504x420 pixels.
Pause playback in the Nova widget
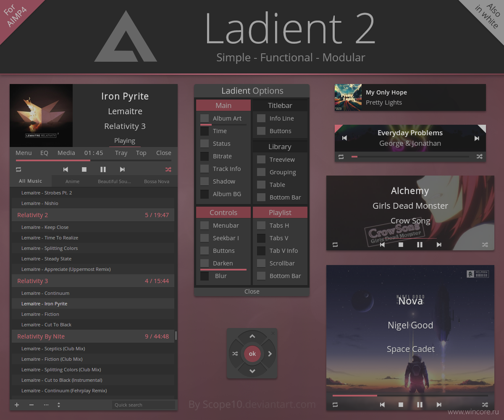pyautogui.click(x=420, y=405)
